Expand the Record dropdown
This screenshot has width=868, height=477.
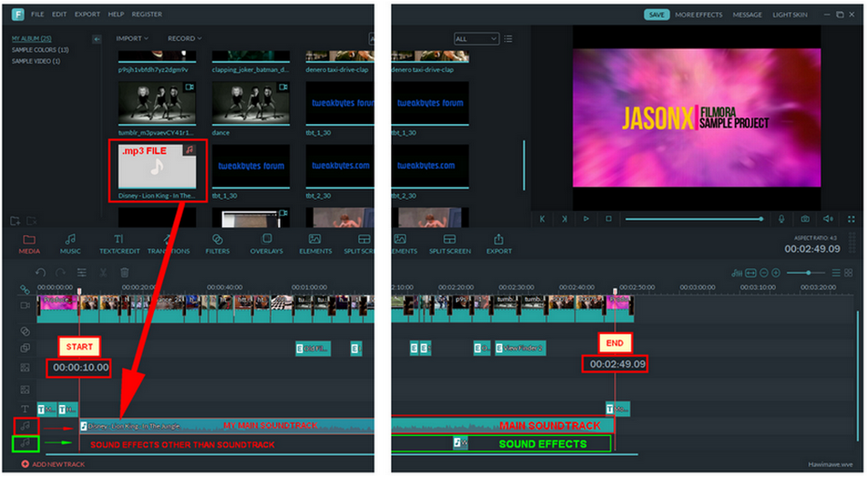(184, 38)
